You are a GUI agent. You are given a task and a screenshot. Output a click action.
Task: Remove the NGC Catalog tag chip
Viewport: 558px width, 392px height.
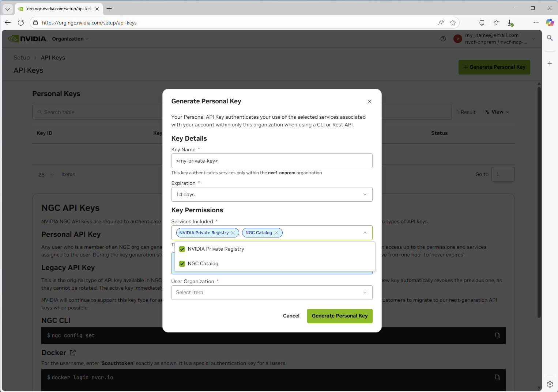277,232
